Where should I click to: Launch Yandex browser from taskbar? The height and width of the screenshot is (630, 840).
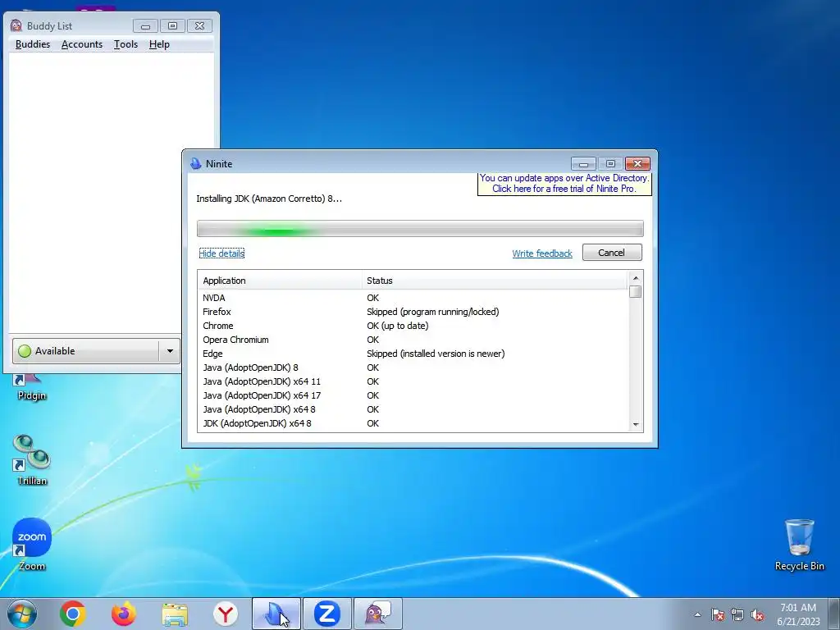[226, 614]
